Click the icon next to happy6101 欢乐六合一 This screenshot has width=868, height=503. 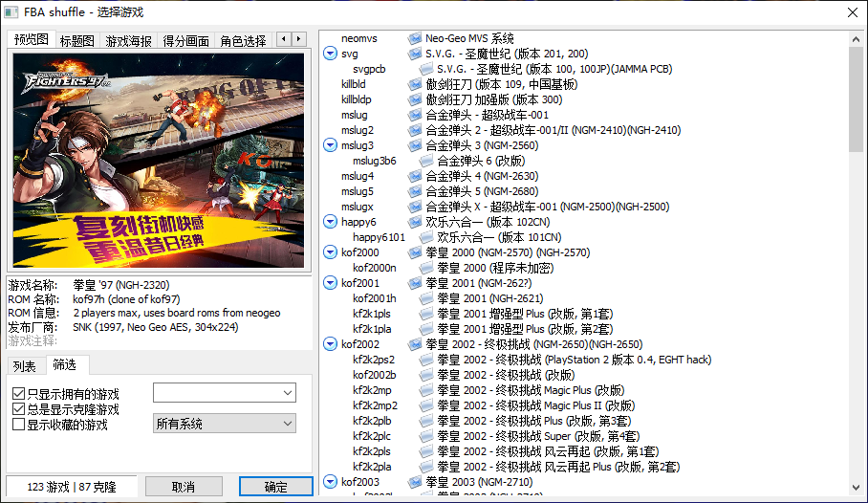[426, 237]
